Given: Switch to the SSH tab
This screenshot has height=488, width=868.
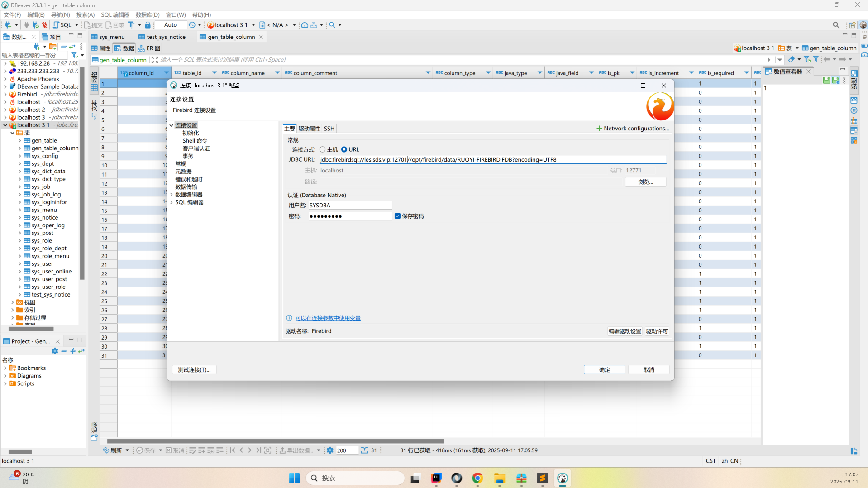Looking at the screenshot, I should [x=329, y=129].
